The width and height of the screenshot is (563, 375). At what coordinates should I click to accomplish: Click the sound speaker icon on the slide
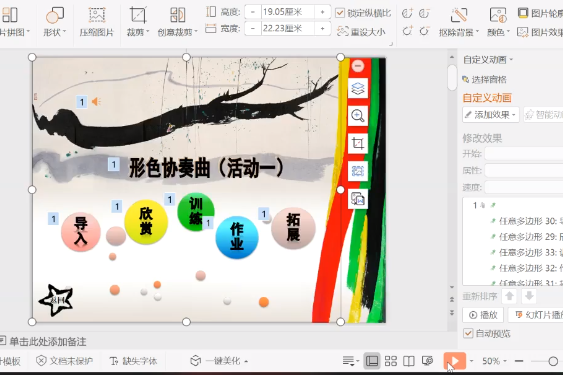(x=96, y=102)
